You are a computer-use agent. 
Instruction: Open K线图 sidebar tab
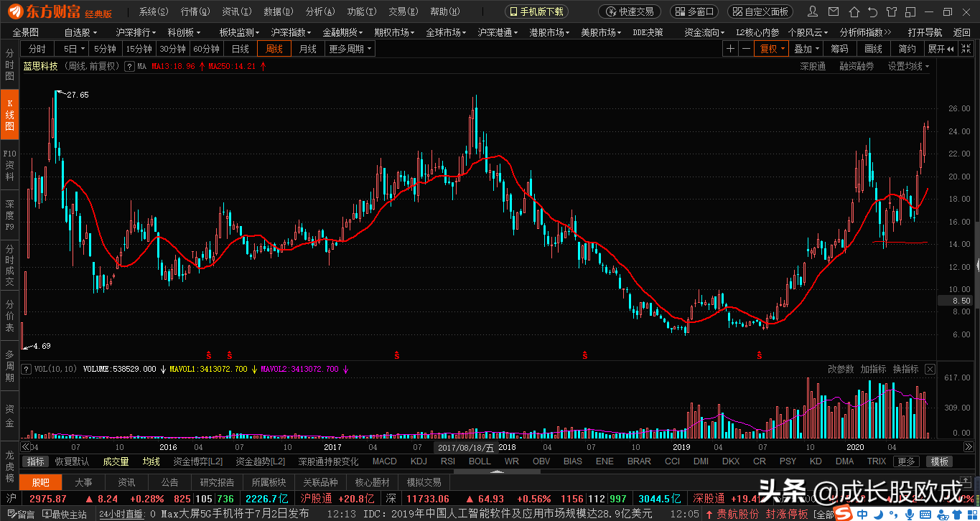click(9, 115)
